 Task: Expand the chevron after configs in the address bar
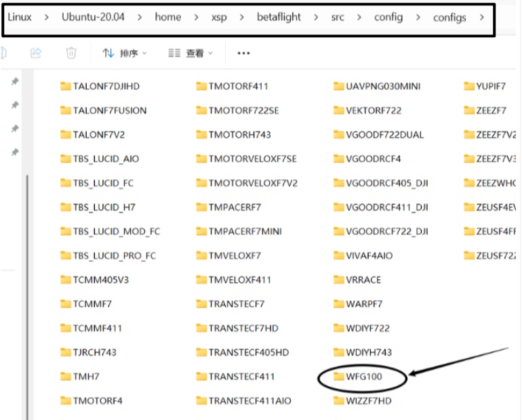point(481,17)
